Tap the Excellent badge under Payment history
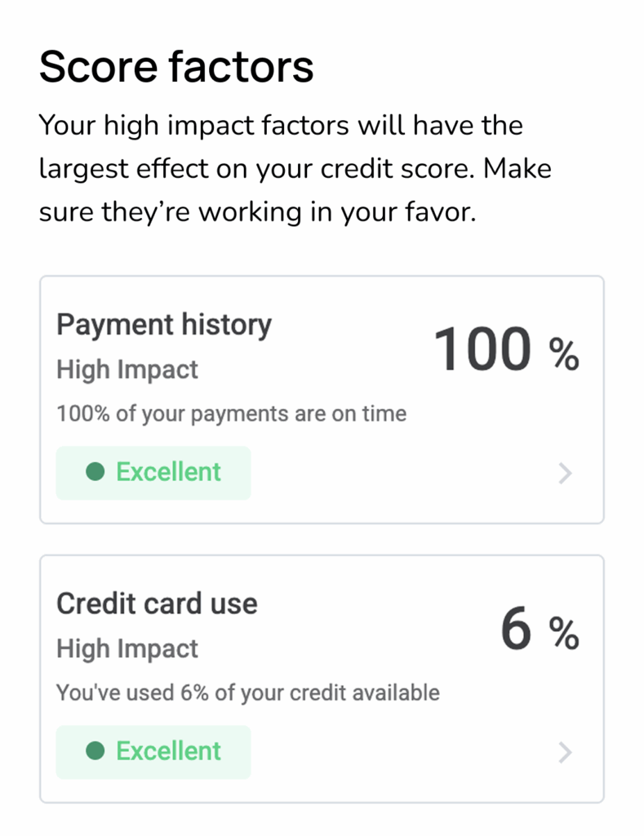 click(x=153, y=473)
